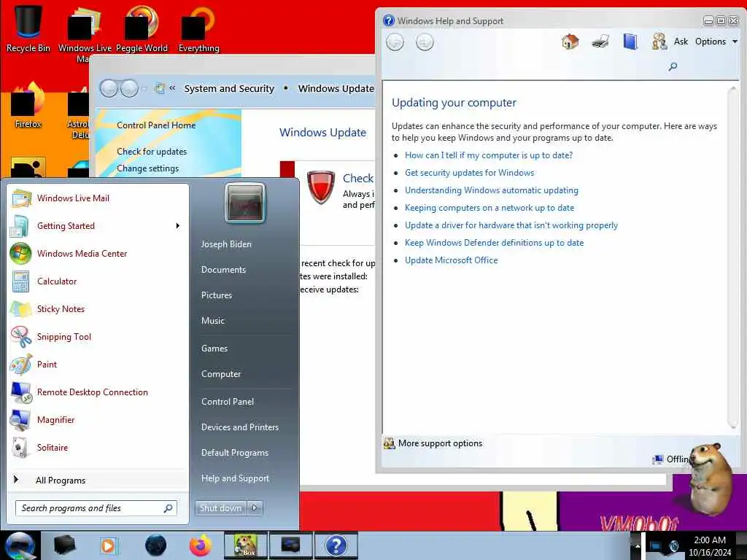
Task: Open 'How can I tell if my computer is up to date?'
Action: pos(489,155)
